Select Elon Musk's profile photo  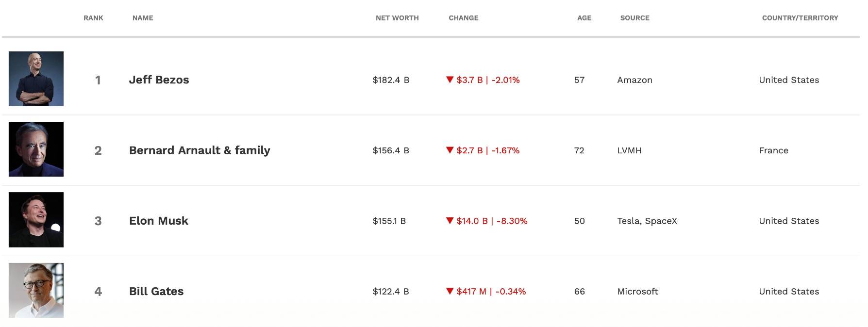(36, 219)
